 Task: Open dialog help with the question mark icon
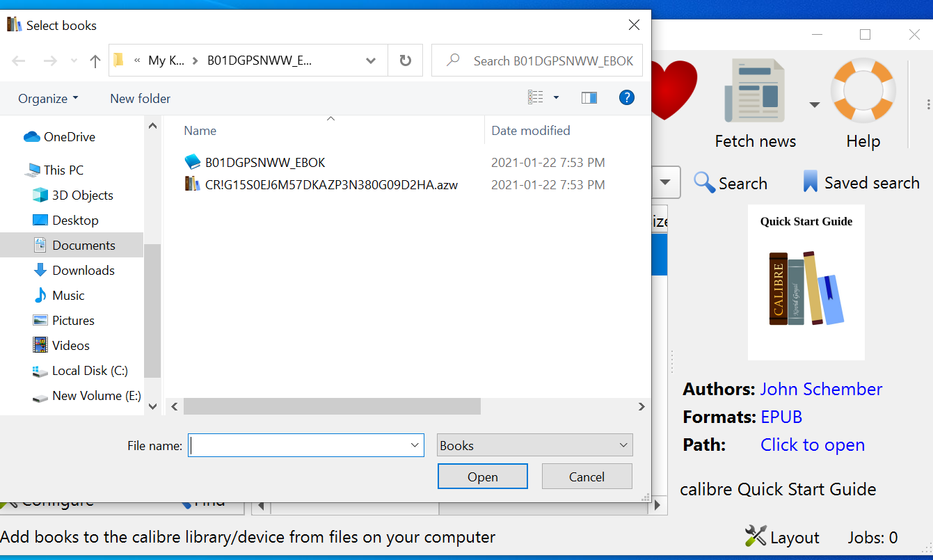click(x=626, y=97)
